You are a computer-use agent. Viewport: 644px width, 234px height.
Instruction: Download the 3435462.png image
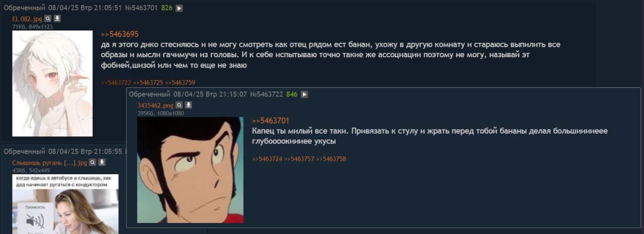tap(189, 105)
